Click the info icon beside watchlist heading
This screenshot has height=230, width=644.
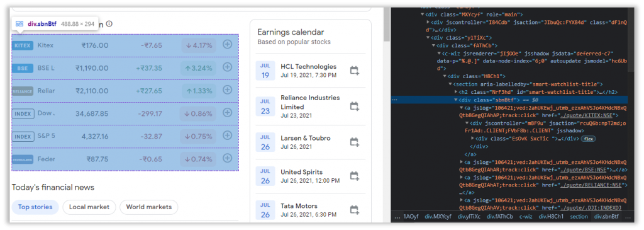[x=109, y=24]
